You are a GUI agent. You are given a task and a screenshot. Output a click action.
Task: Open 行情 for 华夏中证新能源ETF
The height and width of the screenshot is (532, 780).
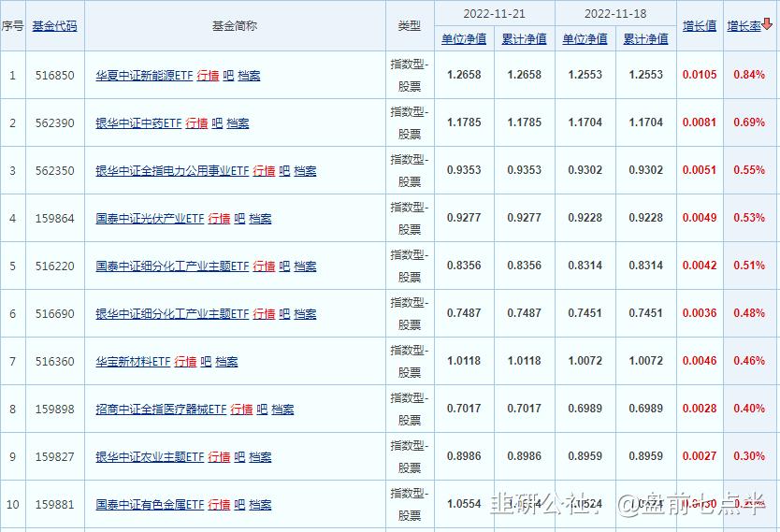pyautogui.click(x=208, y=76)
